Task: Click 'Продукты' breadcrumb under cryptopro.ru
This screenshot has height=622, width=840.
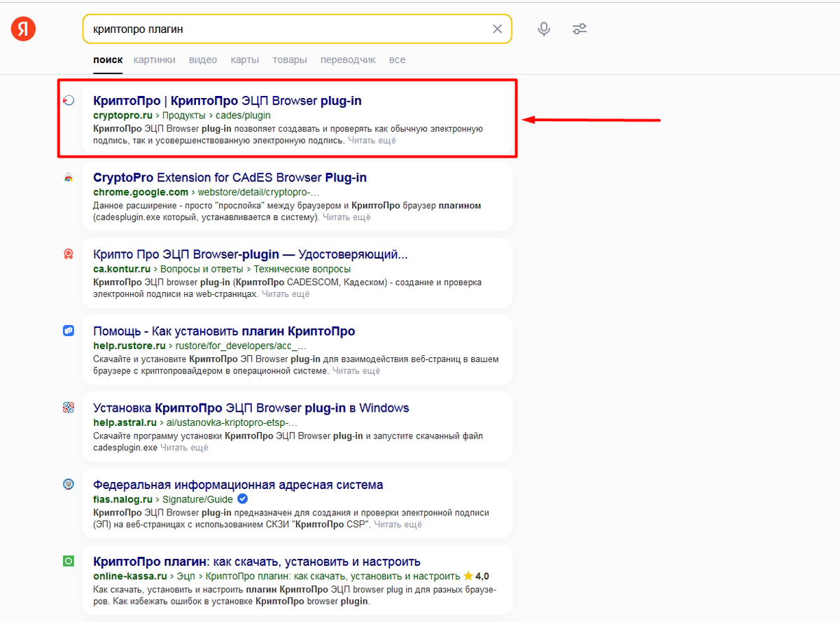Action: (183, 116)
